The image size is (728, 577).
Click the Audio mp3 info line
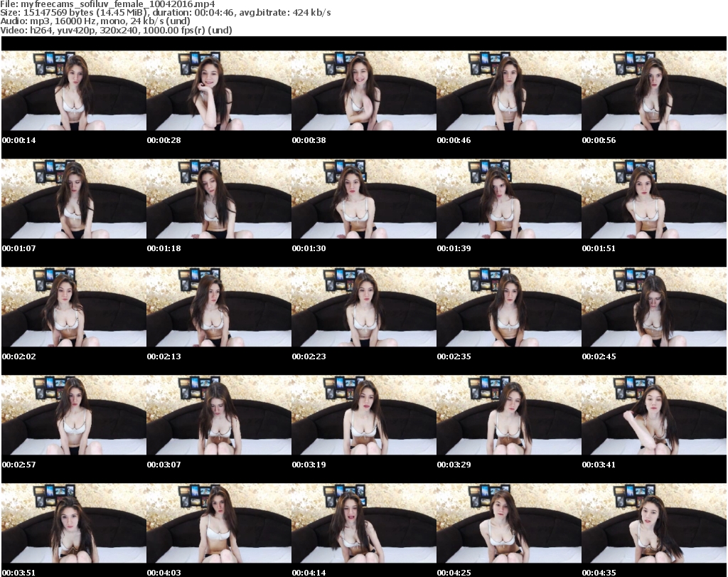[x=95, y=21]
